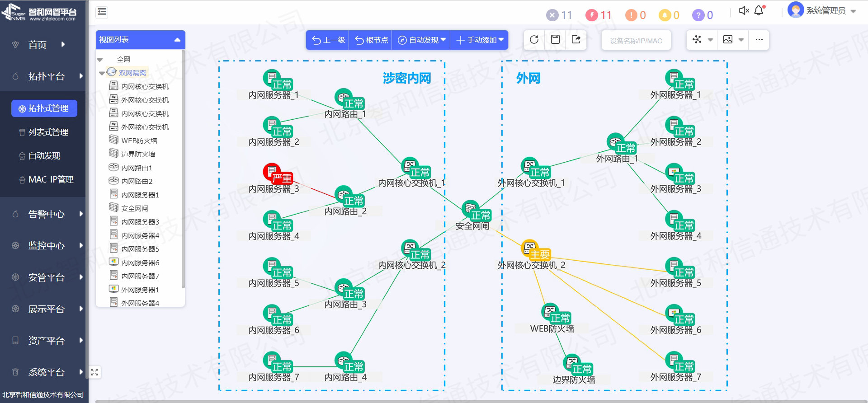The width and height of the screenshot is (868, 403).
Task: Toggle the hamburger sidebar menu button
Action: tap(102, 12)
